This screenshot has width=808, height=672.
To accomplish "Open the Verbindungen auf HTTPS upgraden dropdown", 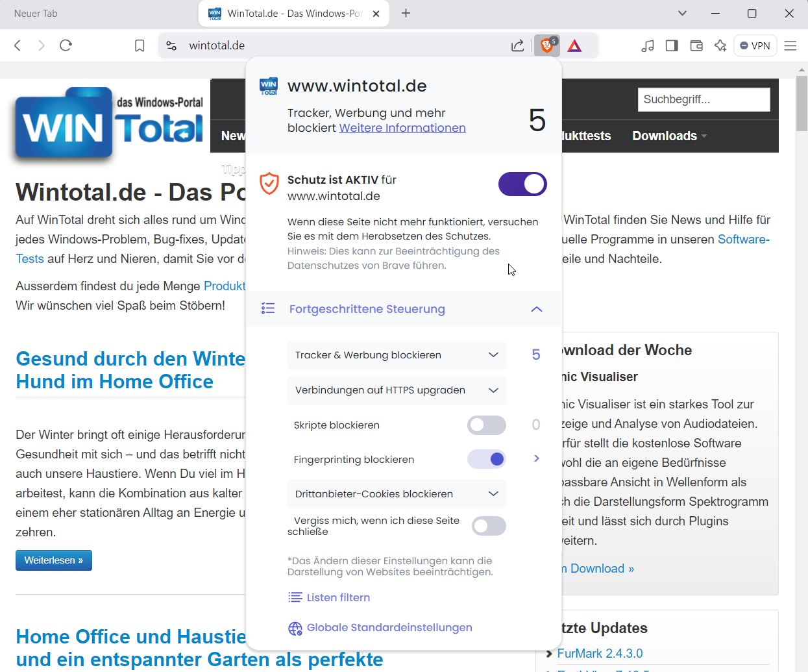I will 397,390.
